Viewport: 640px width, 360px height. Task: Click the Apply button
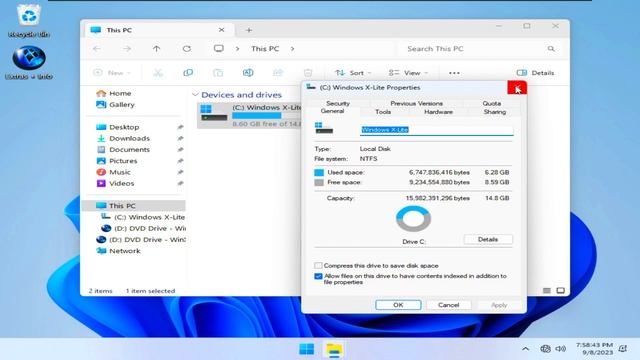(499, 305)
